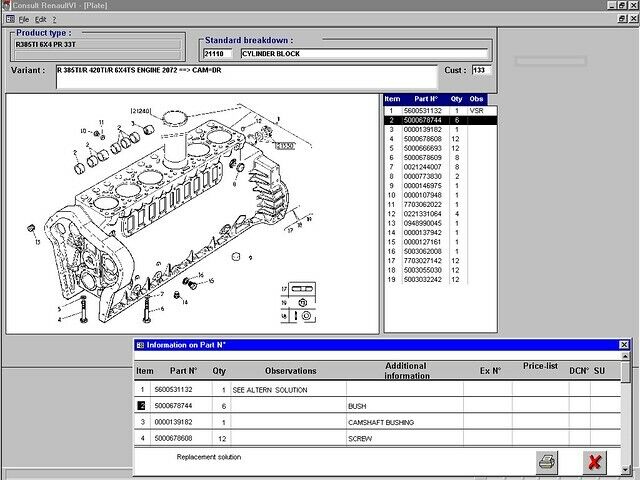Click the red X cancel icon

(x=595, y=462)
